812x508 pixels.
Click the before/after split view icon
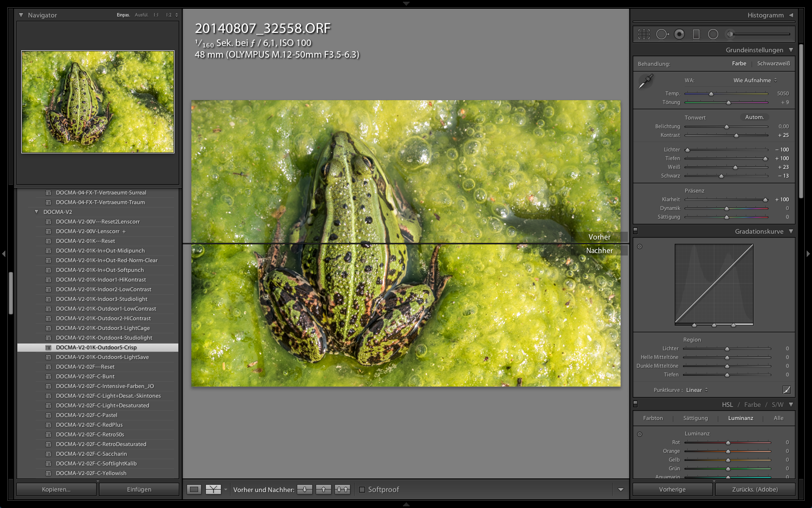point(213,490)
